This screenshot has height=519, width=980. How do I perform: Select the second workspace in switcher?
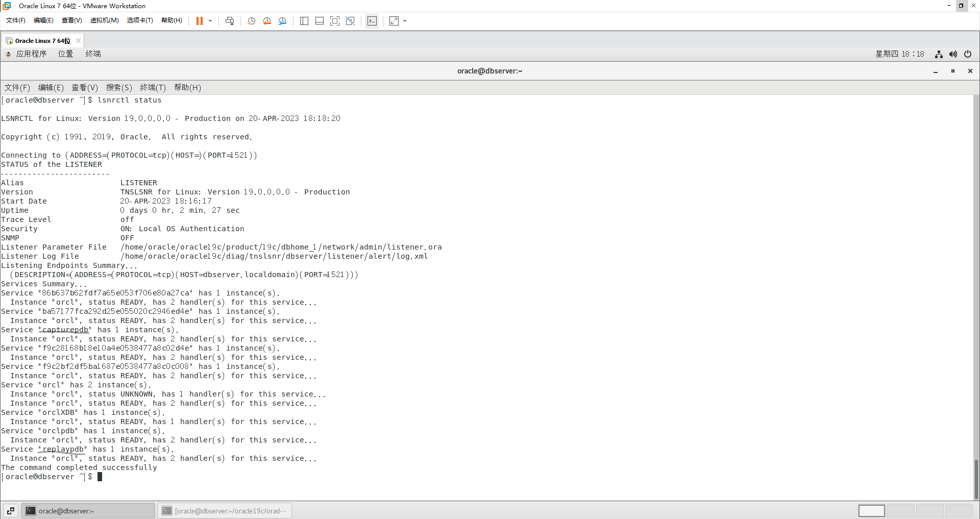coord(901,510)
